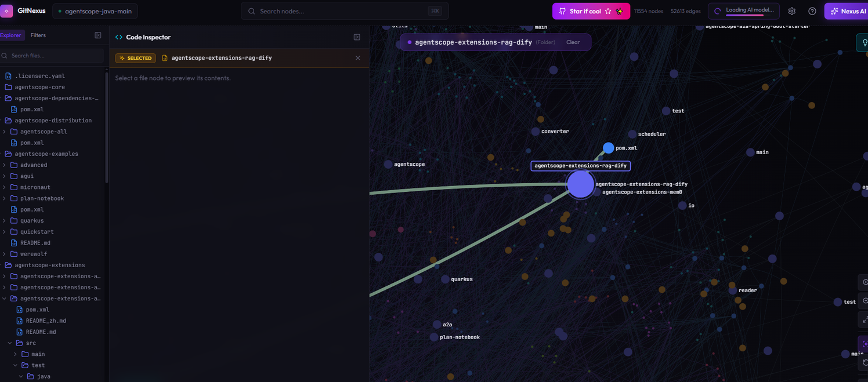The width and height of the screenshot is (868, 382).
Task: Expand the werewolf folder chevron
Action: (x=5, y=254)
